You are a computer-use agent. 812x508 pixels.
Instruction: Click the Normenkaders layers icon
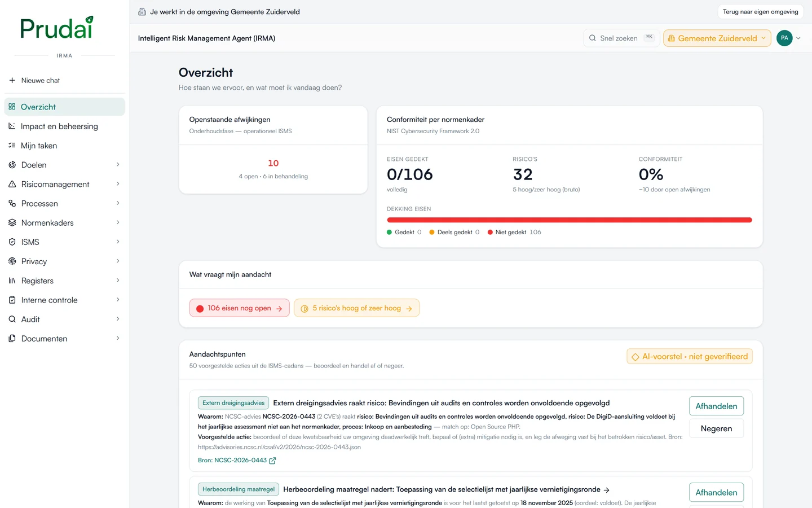coord(12,222)
